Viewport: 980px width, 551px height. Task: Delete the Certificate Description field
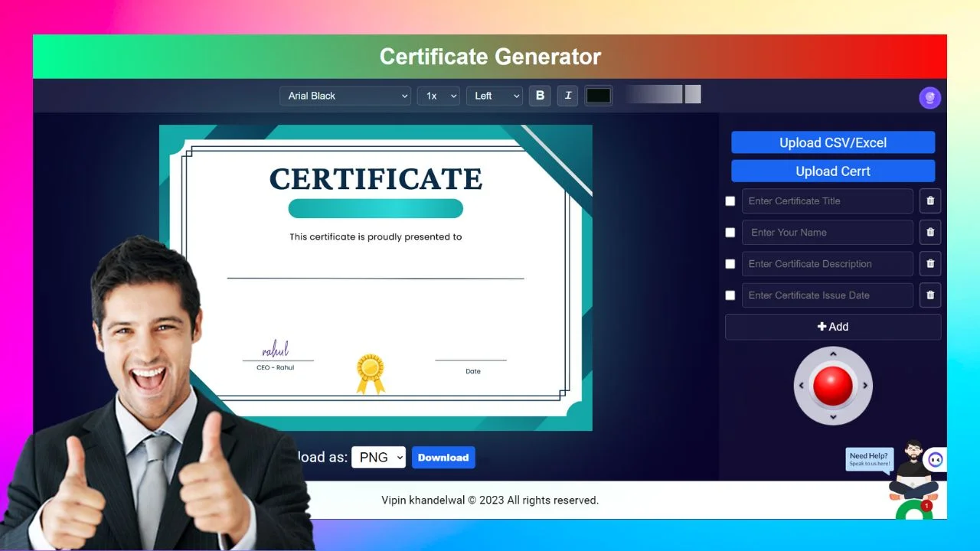click(930, 264)
